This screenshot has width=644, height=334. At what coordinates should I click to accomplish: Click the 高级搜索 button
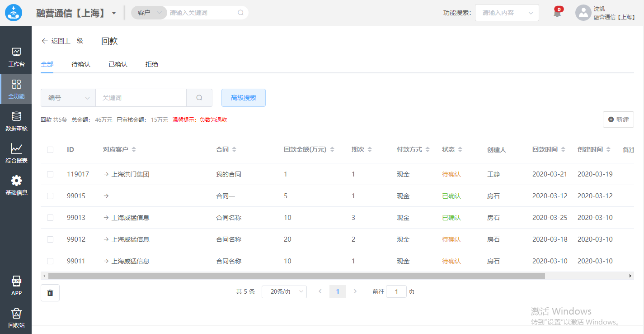tap(243, 98)
